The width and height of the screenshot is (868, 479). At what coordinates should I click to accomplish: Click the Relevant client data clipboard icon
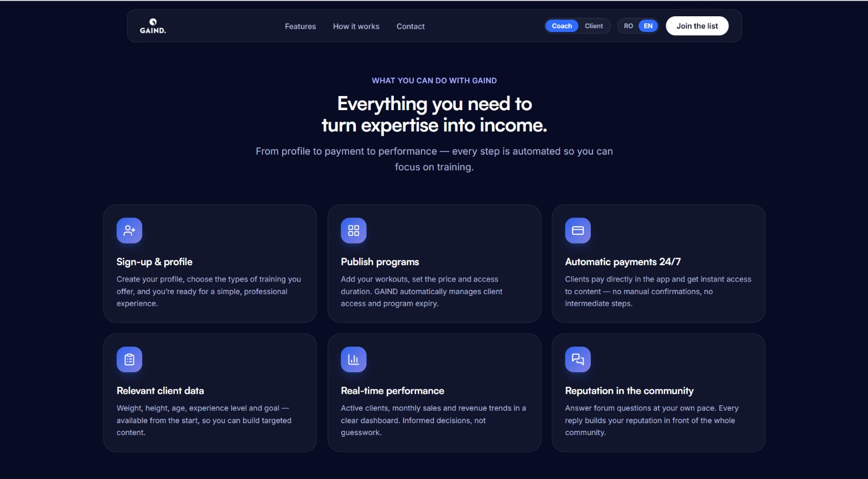[x=129, y=360]
